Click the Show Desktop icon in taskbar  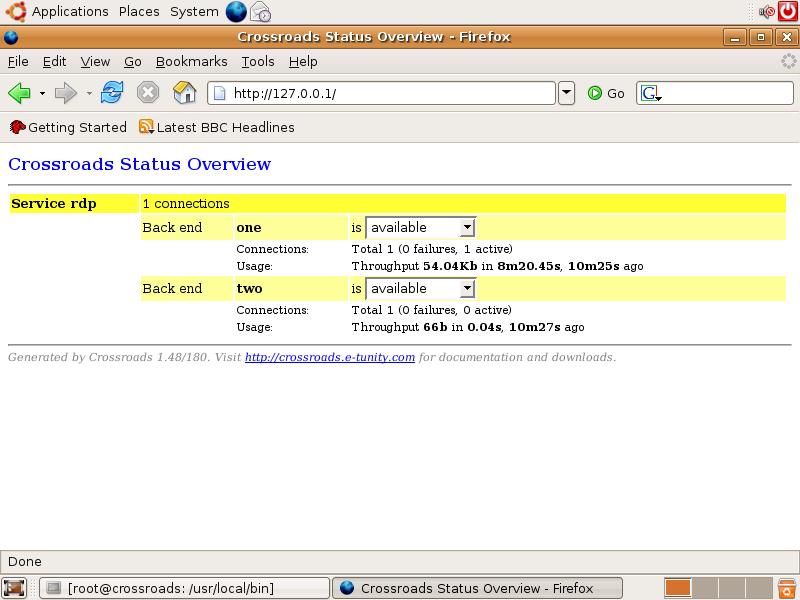pyautogui.click(x=14, y=588)
